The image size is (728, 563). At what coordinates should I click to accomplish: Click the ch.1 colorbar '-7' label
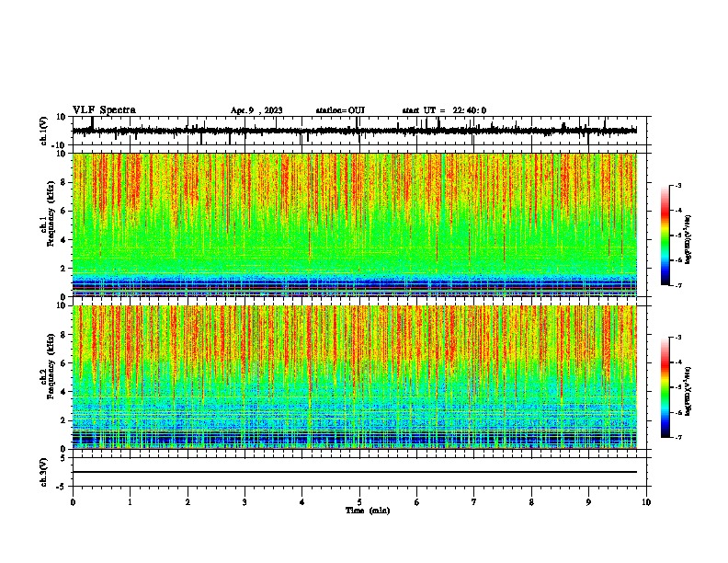coord(677,285)
